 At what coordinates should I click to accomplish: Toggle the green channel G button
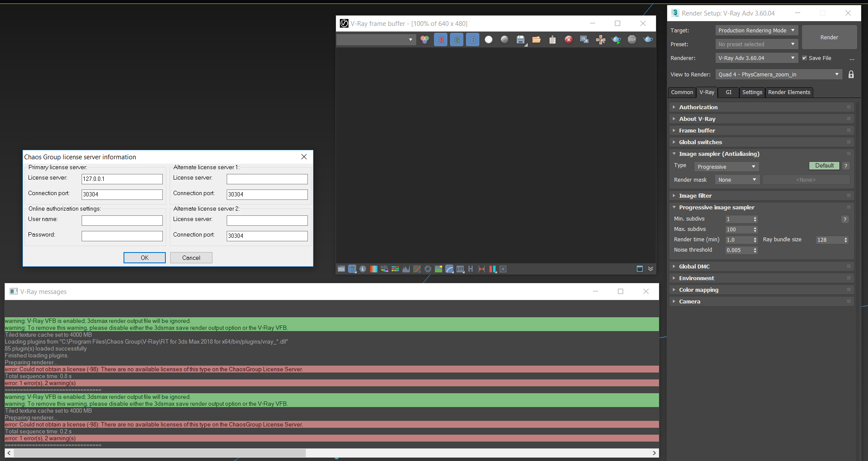click(457, 40)
